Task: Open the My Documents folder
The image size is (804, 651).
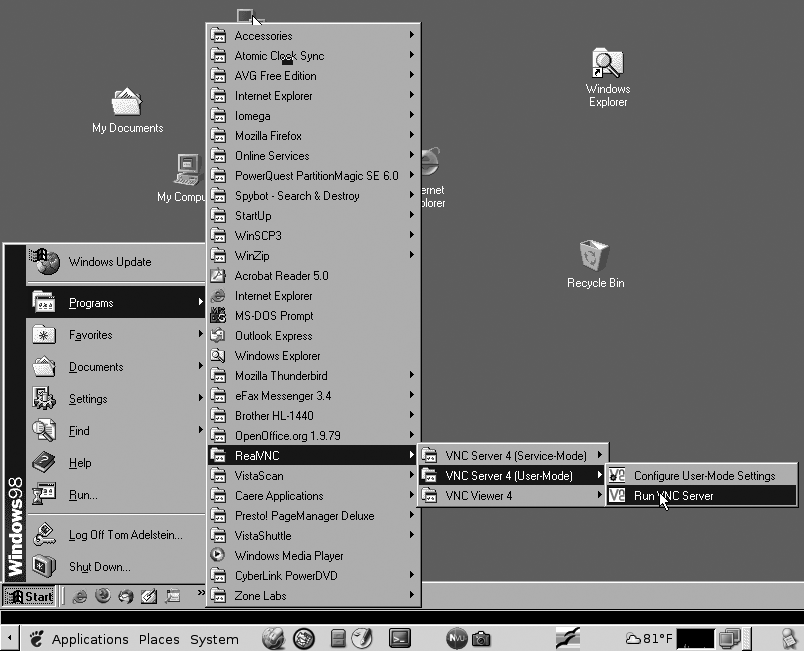Action: coord(126,103)
